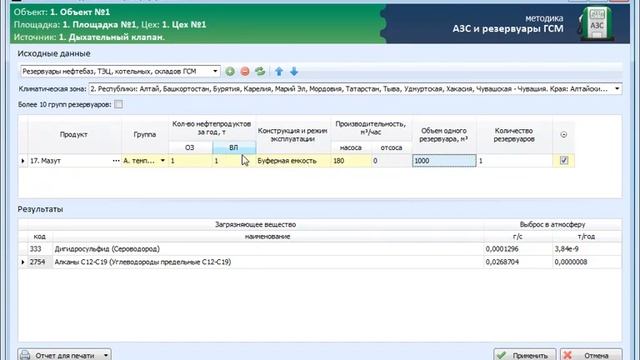This screenshot has width=640, height=360.
Task: Click the отсоса sub-column header
Action: tap(391, 148)
